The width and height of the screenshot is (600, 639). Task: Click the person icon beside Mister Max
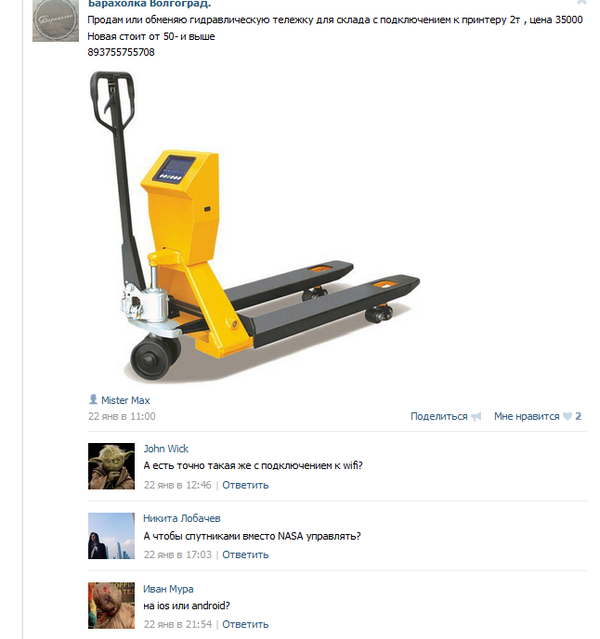pyautogui.click(x=93, y=399)
